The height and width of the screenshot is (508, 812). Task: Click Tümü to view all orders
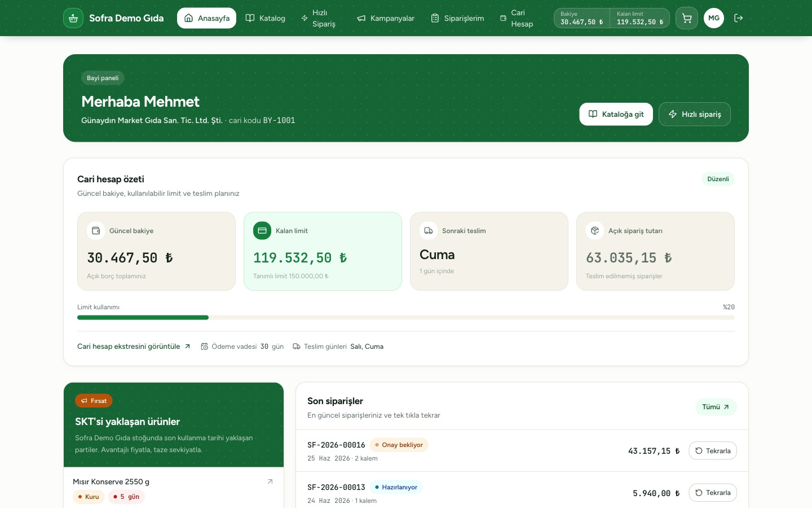(x=716, y=407)
